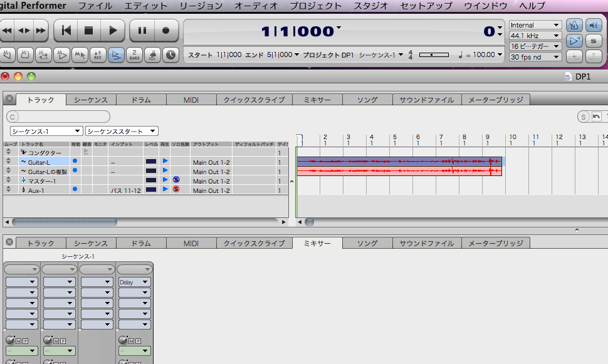The image size is (608, 364).
Task: Open the 16 bit depth dropdown
Action: pyautogui.click(x=535, y=46)
